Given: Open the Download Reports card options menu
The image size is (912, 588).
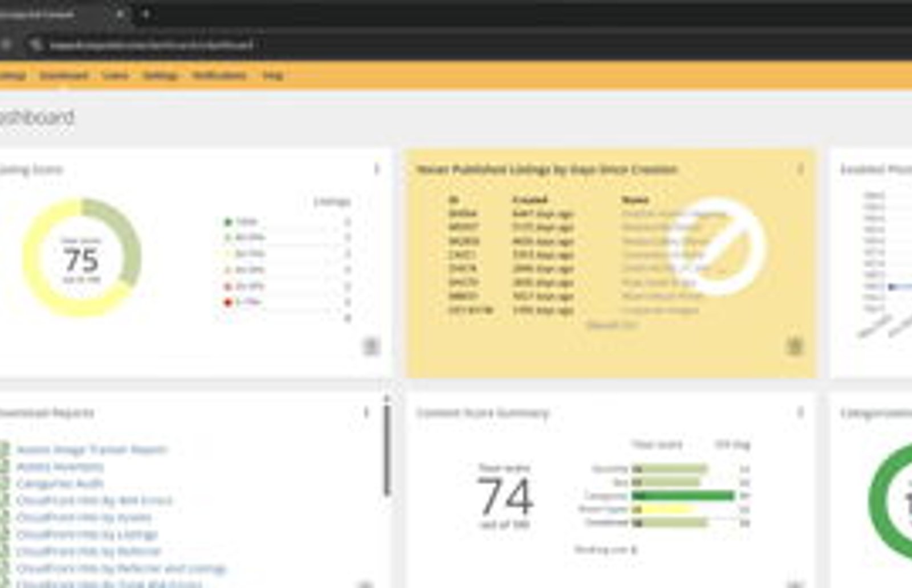Looking at the screenshot, I should point(366,412).
